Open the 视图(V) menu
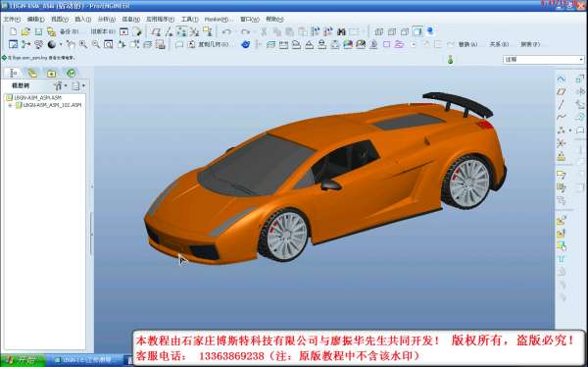The height and width of the screenshot is (367, 588). coord(60,20)
